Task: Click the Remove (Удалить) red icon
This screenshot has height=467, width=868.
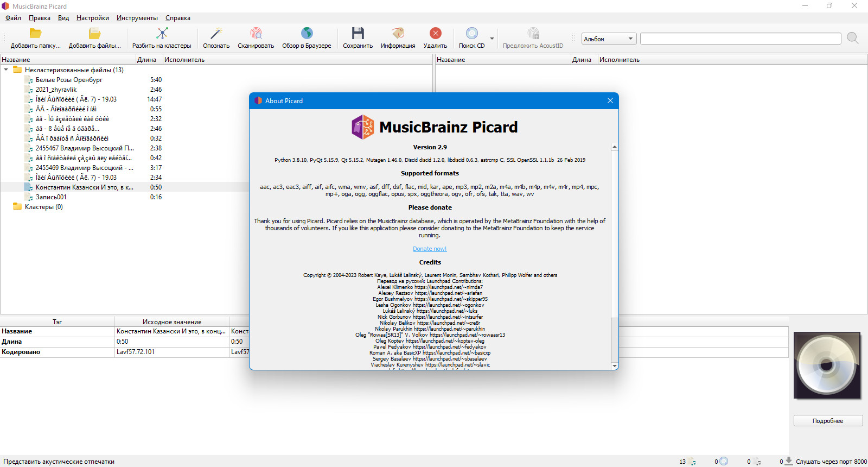Action: click(x=436, y=34)
